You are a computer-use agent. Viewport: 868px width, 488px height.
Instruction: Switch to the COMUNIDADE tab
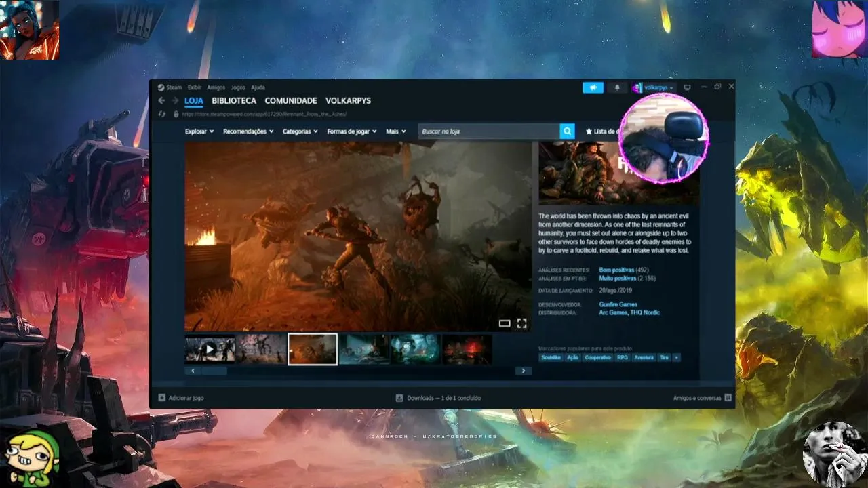coord(291,100)
